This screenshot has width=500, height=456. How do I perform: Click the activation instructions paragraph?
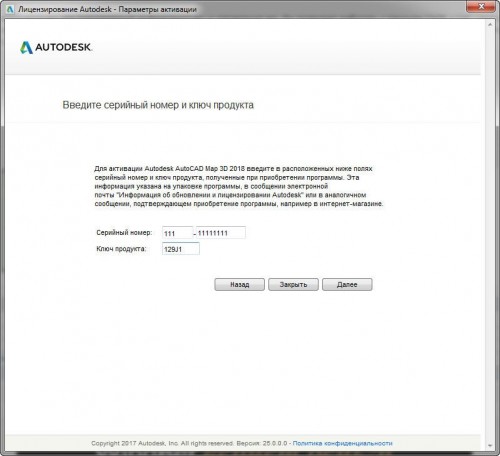click(x=239, y=186)
